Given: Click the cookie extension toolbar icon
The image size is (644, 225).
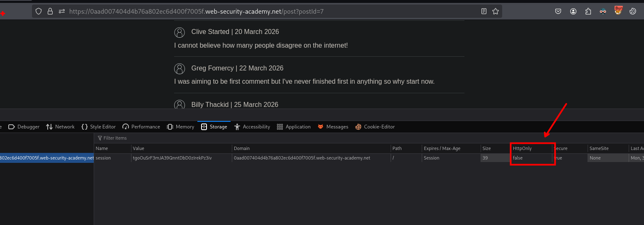Looking at the screenshot, I should click(633, 12).
